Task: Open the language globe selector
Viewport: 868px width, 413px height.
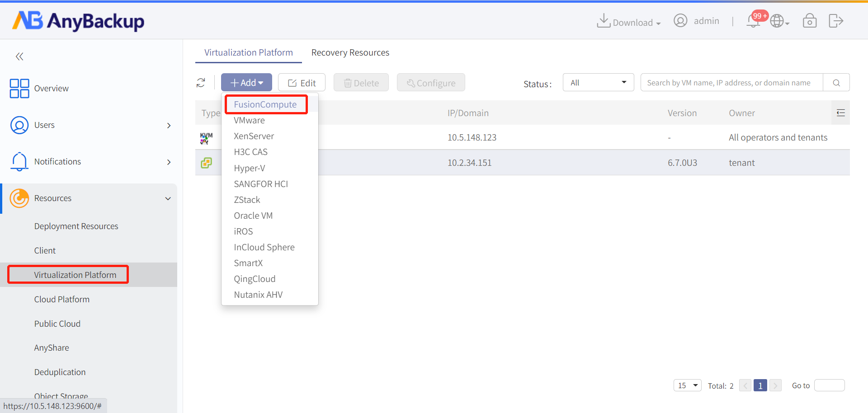Action: pyautogui.click(x=779, y=21)
